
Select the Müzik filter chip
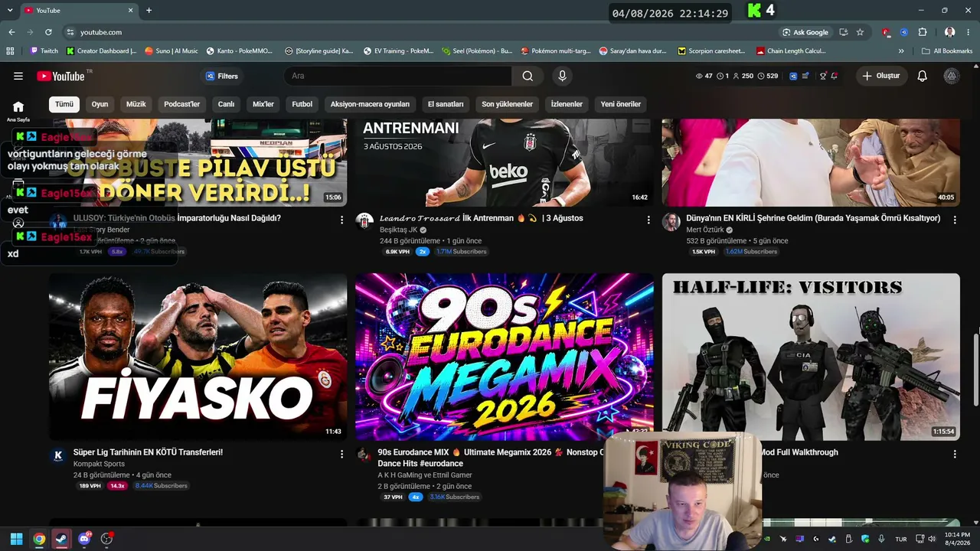136,104
